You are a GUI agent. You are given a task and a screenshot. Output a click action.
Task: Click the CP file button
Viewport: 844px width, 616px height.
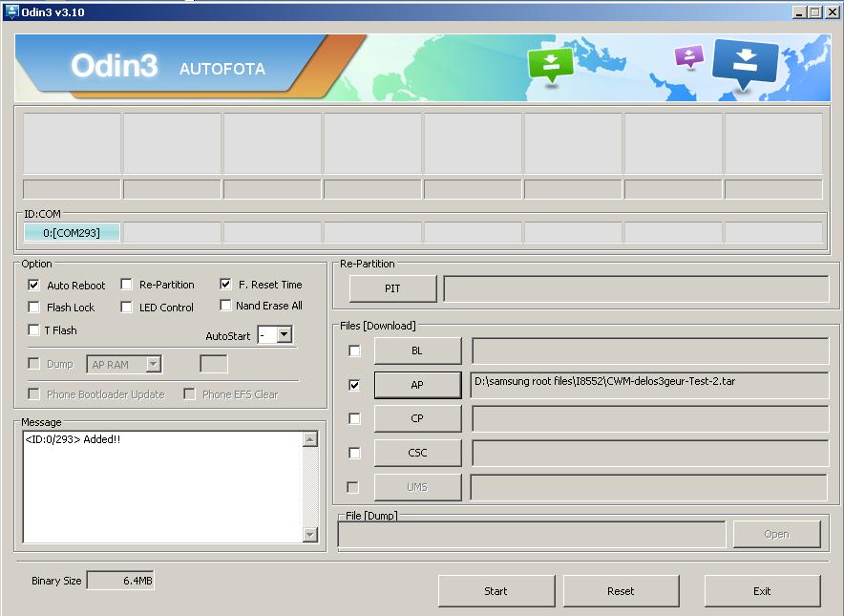417,418
